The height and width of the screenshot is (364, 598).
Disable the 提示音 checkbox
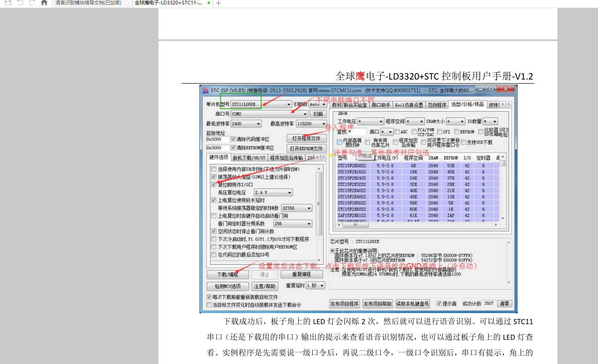click(440, 304)
